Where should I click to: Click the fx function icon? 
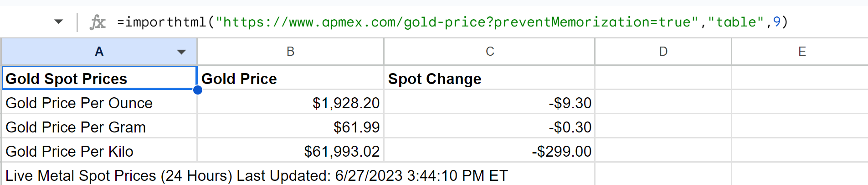point(98,22)
